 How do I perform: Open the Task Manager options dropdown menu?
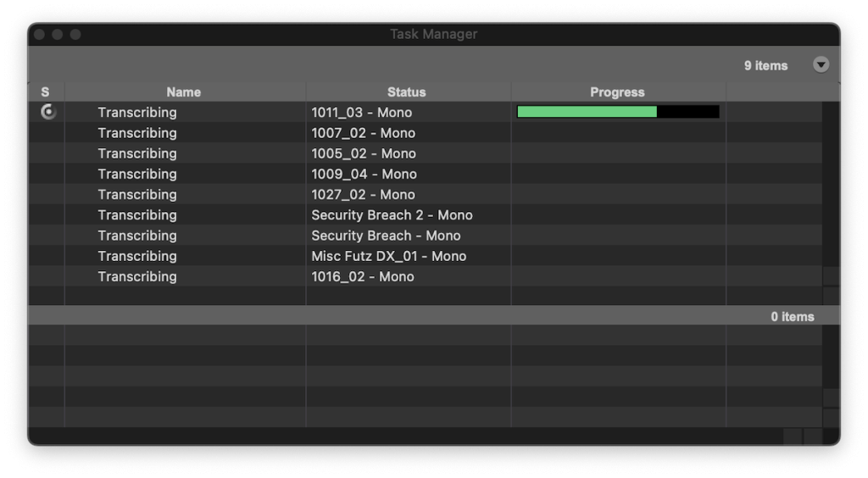(x=821, y=65)
